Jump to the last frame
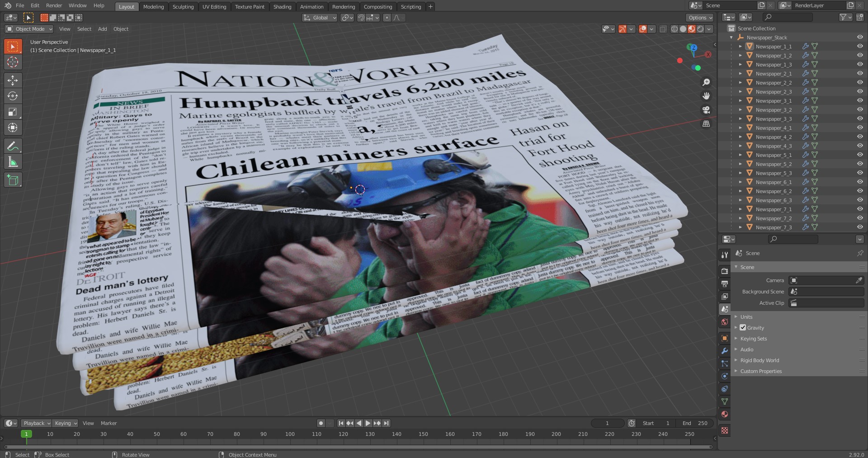868x458 pixels. [386, 423]
